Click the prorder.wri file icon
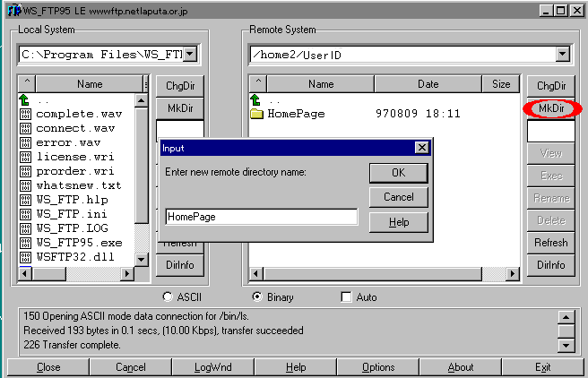 coord(25,171)
